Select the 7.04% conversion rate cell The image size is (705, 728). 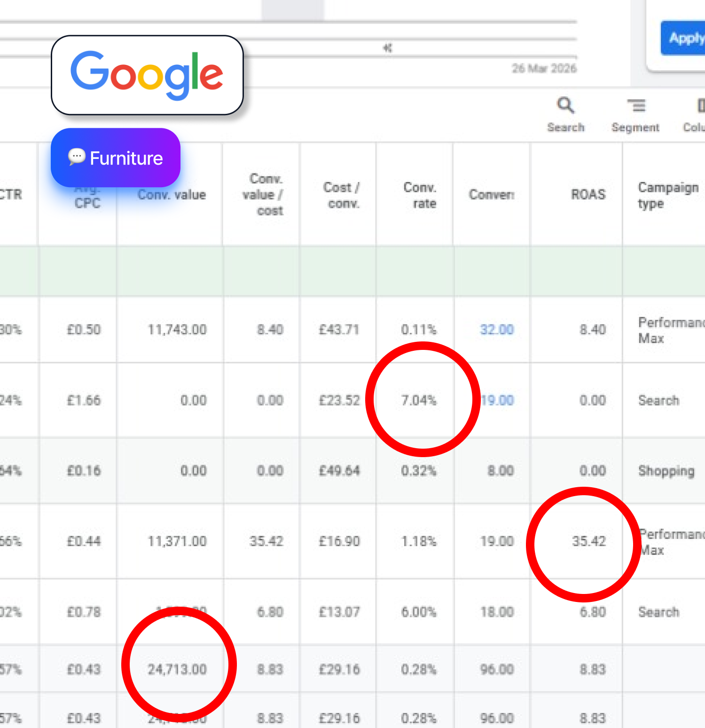tap(419, 400)
